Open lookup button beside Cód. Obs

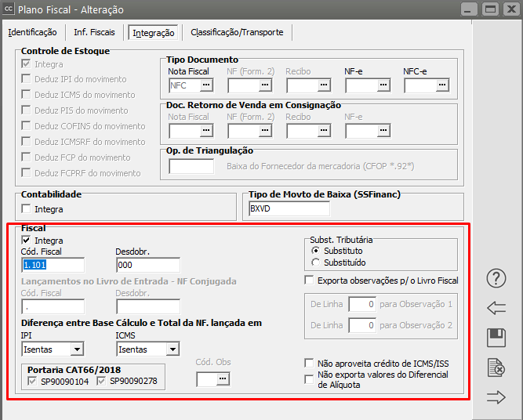click(x=223, y=379)
